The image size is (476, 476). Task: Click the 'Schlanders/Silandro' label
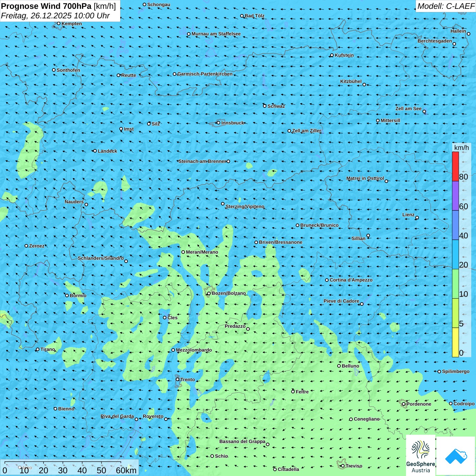point(101,258)
